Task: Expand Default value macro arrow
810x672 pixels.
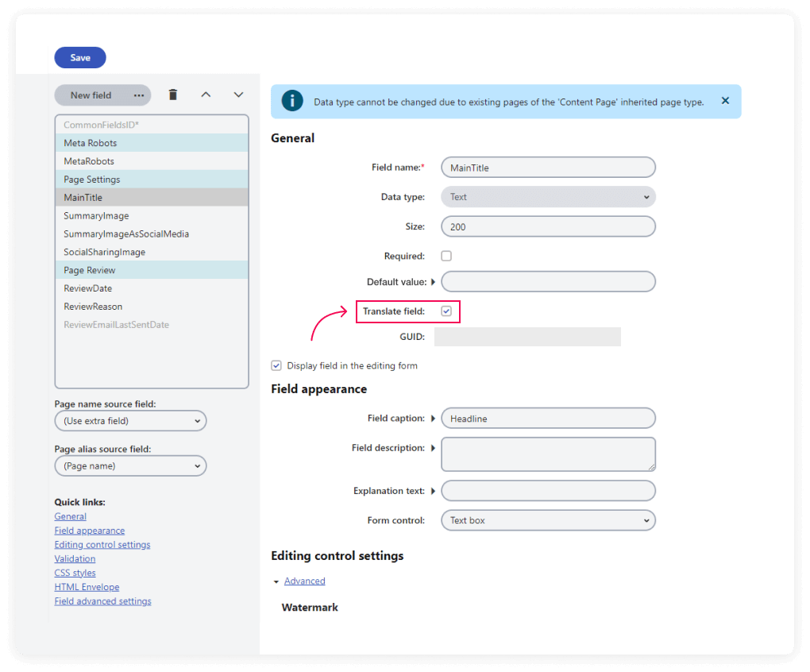Action: click(x=434, y=282)
